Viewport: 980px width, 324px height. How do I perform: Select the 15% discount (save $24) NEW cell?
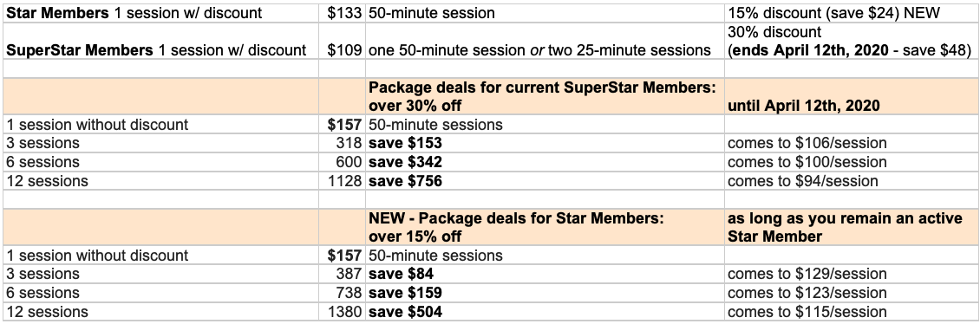coord(852,13)
